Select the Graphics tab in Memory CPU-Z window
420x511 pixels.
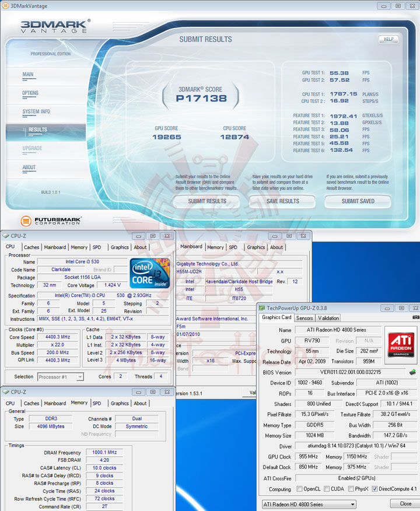120,404
